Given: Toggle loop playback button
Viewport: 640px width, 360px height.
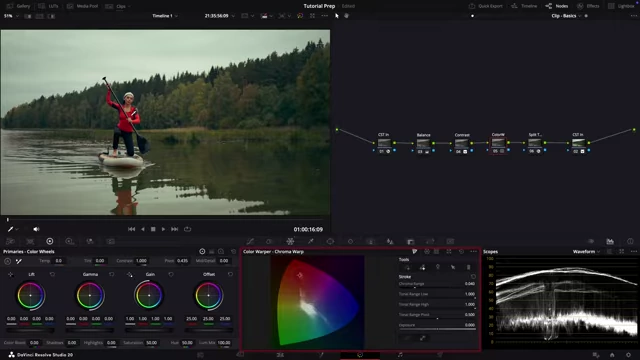Looking at the screenshot, I should coord(187,229).
